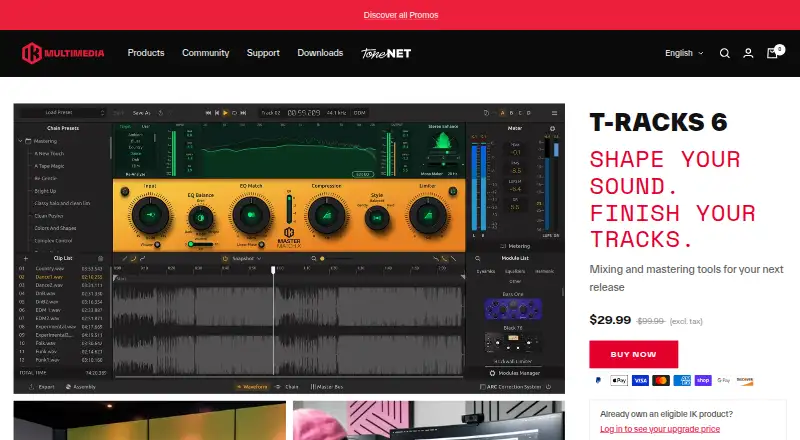Open the account login icon
800x440 pixels.
(x=748, y=53)
